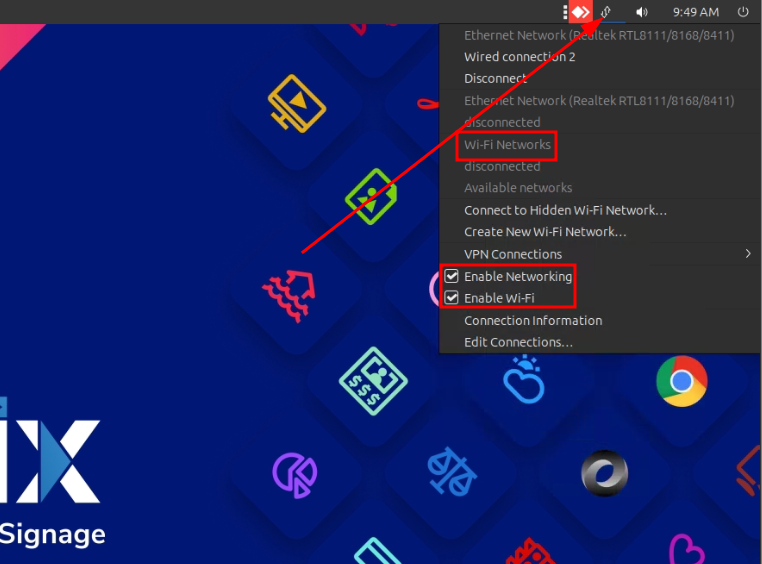Open the power menu icon

click(x=743, y=12)
